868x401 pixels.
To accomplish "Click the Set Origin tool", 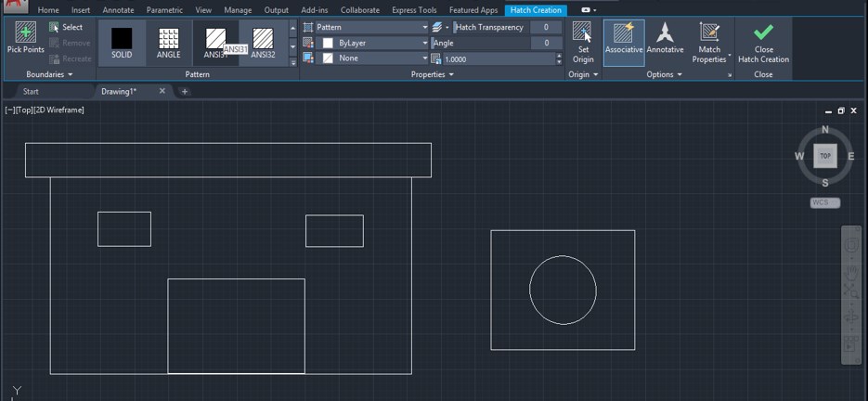I will coord(583,43).
